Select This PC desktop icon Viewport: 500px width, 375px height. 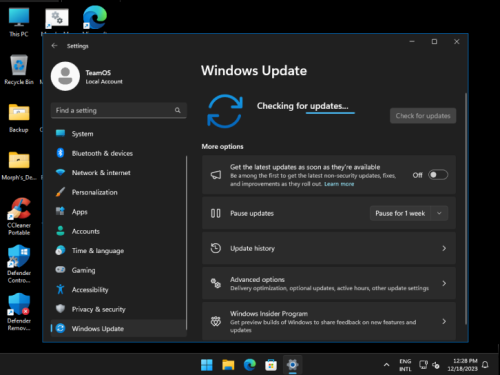(19, 22)
